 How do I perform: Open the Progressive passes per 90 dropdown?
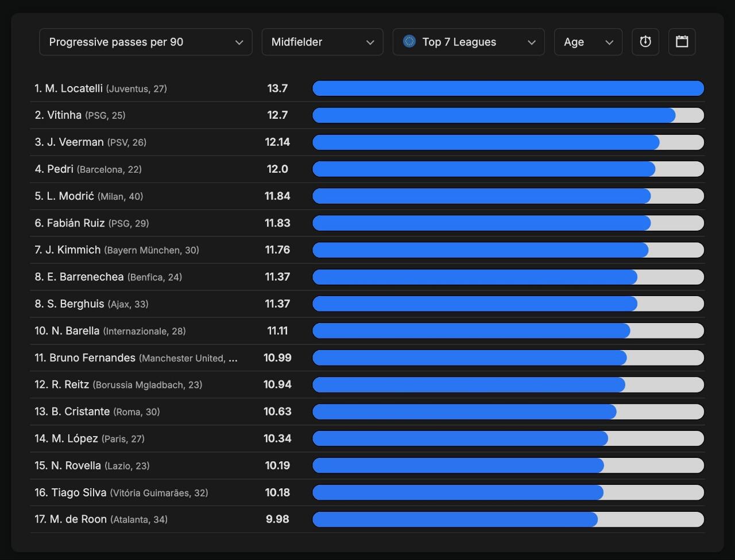click(145, 42)
